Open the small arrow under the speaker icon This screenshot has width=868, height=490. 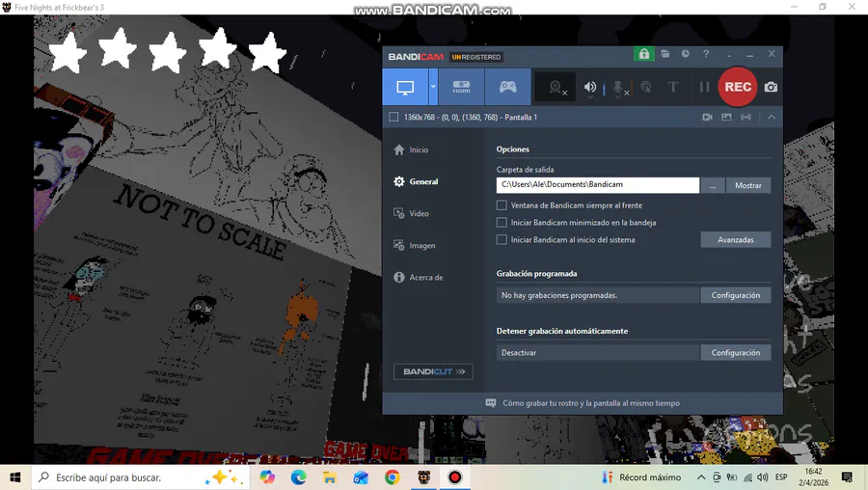[x=590, y=96]
